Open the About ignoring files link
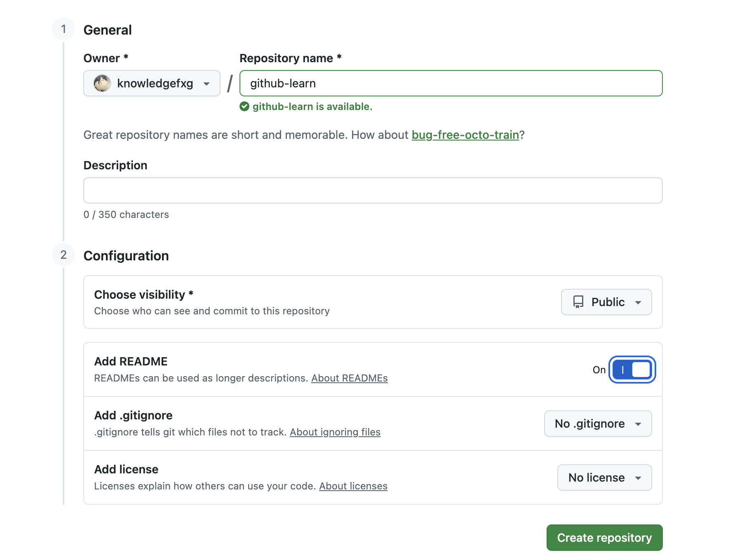The width and height of the screenshot is (756, 557). pos(335,432)
